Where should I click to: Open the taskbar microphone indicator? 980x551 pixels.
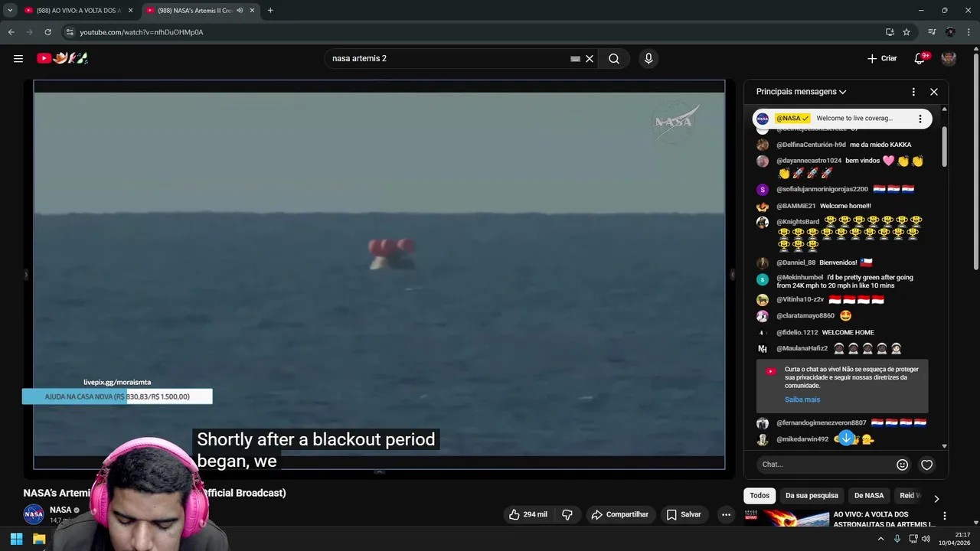click(897, 539)
